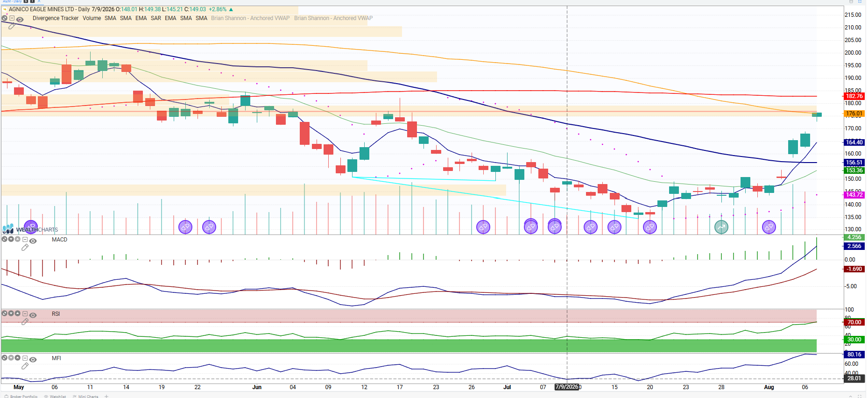Click the blue 156.51 price label

854,163
